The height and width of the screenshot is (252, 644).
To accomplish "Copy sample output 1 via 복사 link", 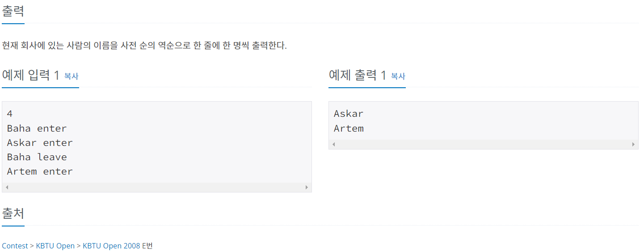I will tap(398, 76).
